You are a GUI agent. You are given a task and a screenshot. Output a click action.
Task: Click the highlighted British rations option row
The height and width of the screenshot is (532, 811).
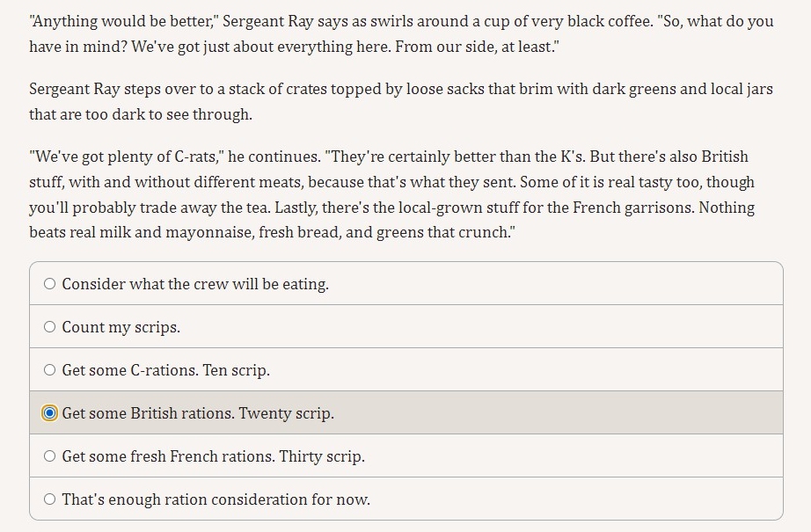click(x=406, y=412)
